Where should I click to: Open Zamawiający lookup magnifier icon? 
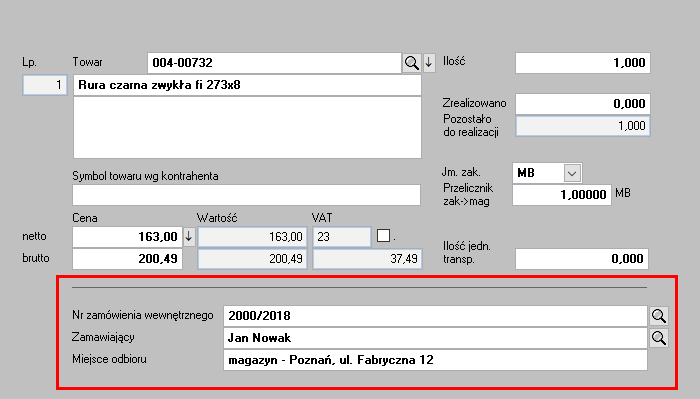[x=658, y=338]
